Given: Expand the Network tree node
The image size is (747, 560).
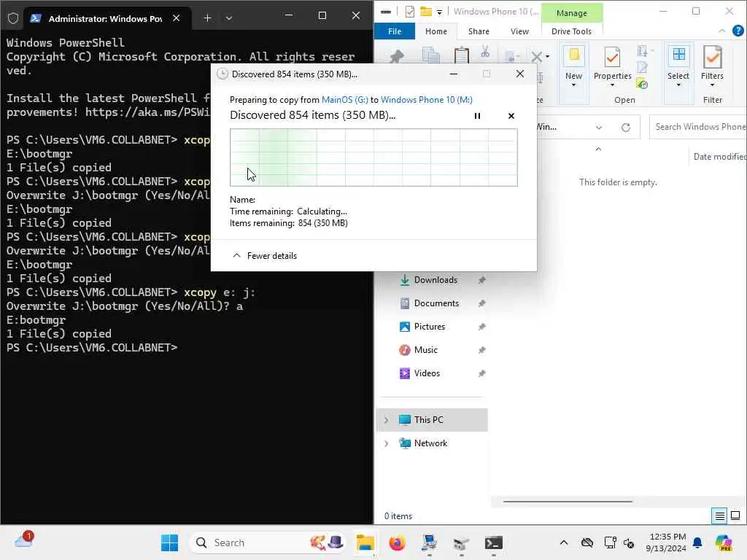Looking at the screenshot, I should (x=387, y=443).
